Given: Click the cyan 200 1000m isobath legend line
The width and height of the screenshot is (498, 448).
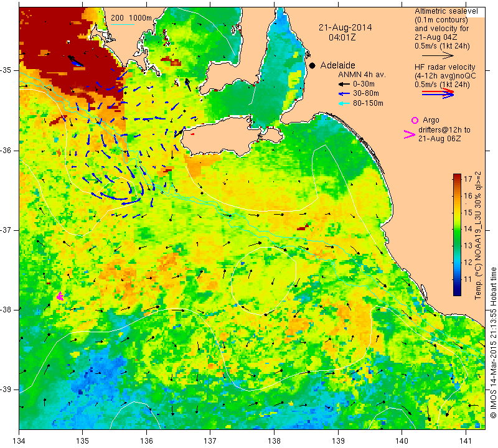Looking at the screenshot, I should click(123, 24).
